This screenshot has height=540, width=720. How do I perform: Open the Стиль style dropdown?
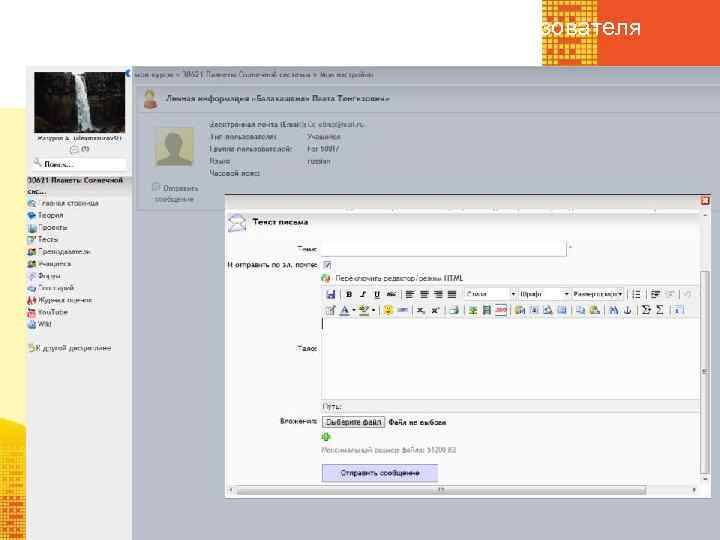(490, 294)
